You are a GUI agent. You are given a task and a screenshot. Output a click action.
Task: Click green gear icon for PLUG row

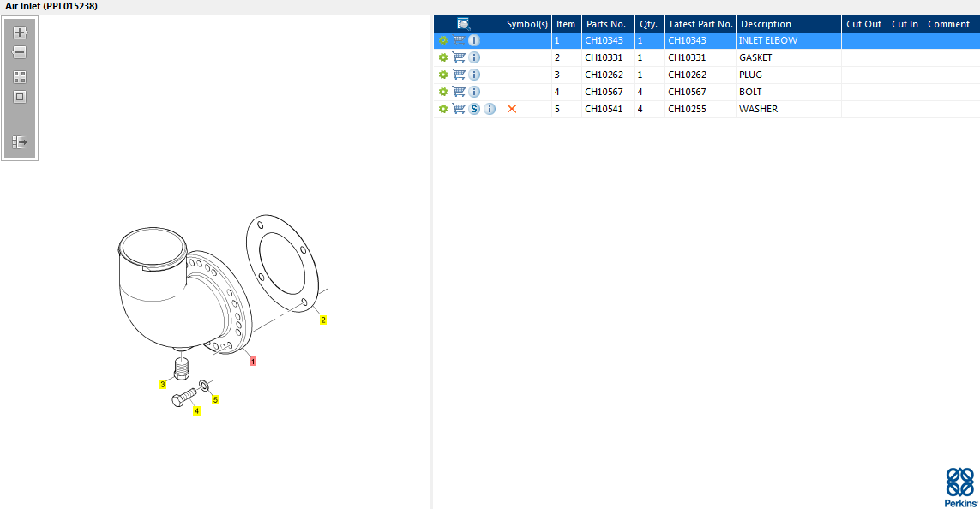tap(443, 75)
